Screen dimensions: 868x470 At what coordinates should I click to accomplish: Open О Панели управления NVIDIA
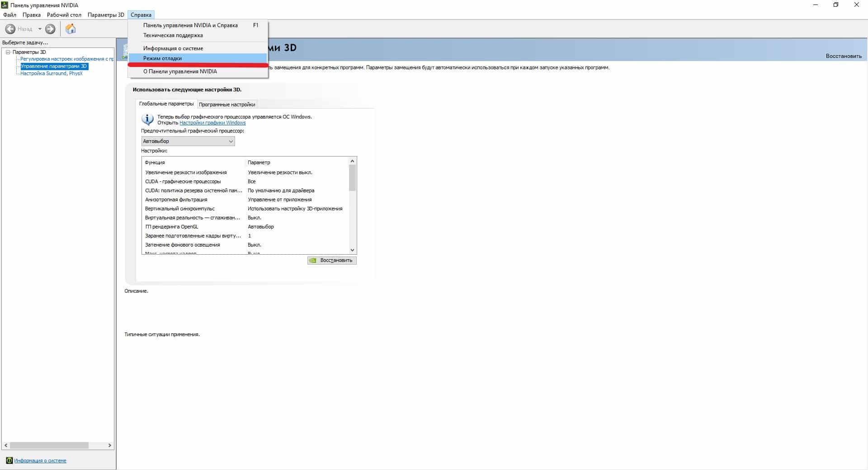198,71
